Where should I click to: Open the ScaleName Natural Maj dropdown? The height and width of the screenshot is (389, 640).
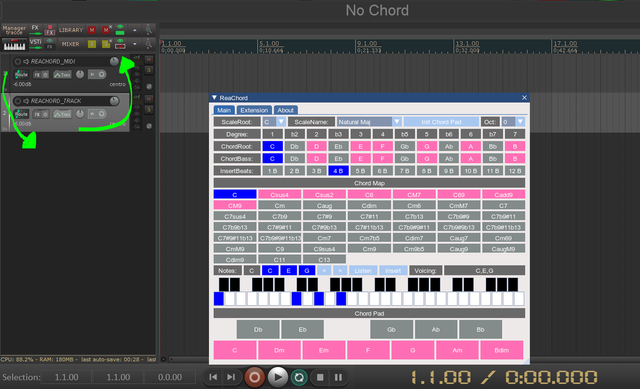click(369, 122)
